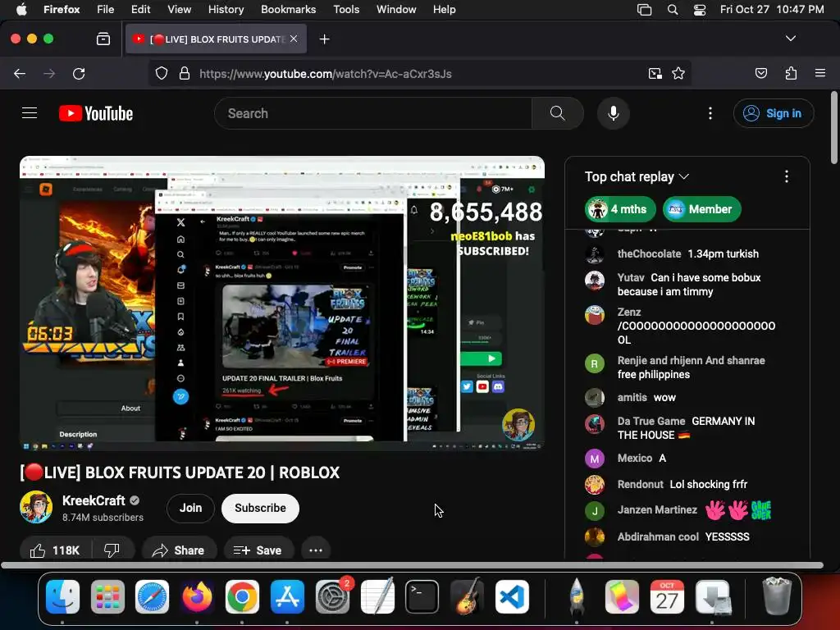Image resolution: width=840 pixels, height=630 pixels.
Task: Open picture-in-picture icon in address bar
Action: (x=655, y=73)
